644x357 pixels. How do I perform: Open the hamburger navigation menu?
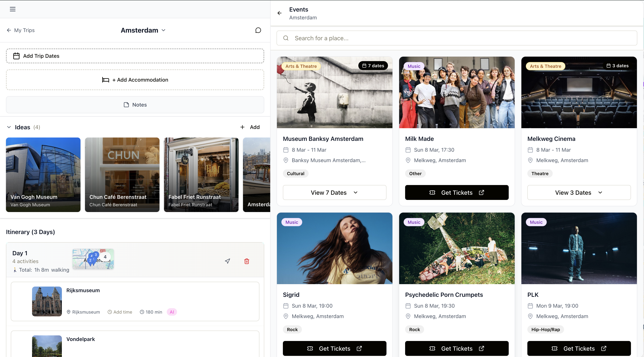[x=13, y=9]
